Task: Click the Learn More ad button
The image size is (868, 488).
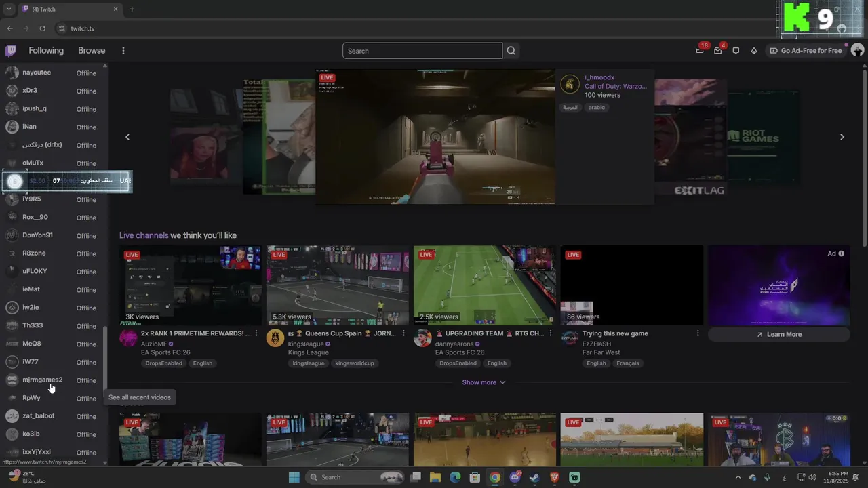Action: click(x=778, y=334)
